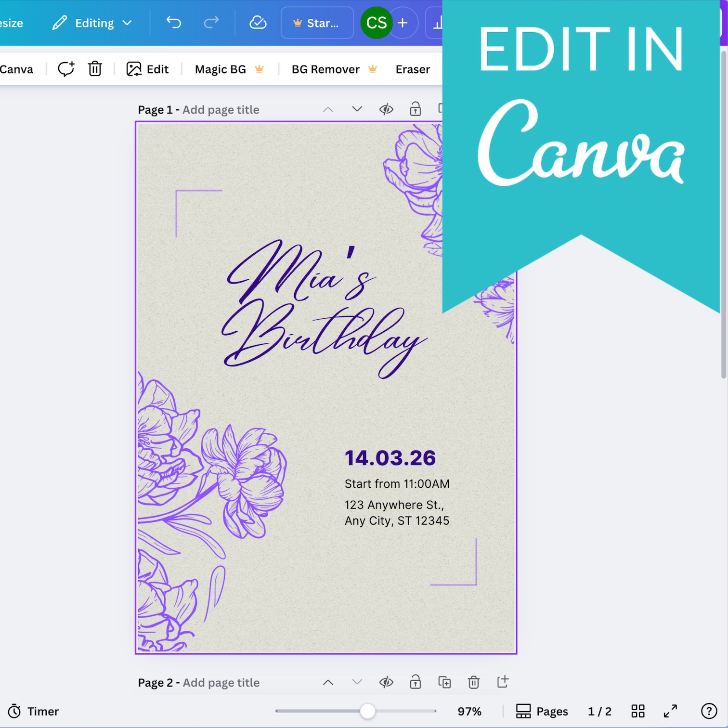Click the trash icon in the image toolbar

[x=94, y=69]
